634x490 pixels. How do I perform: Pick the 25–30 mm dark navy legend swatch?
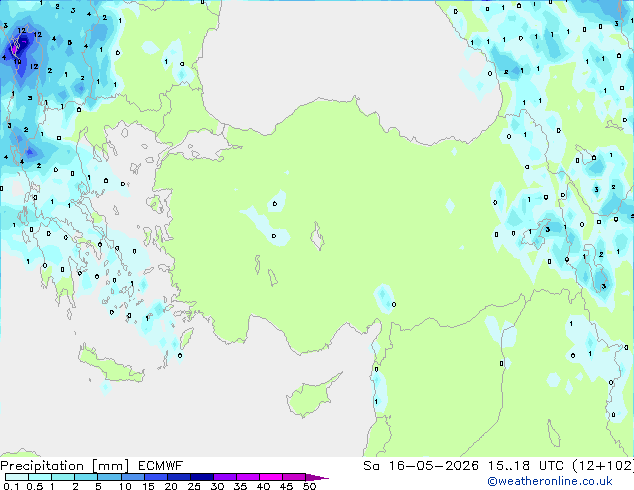[x=202, y=477]
